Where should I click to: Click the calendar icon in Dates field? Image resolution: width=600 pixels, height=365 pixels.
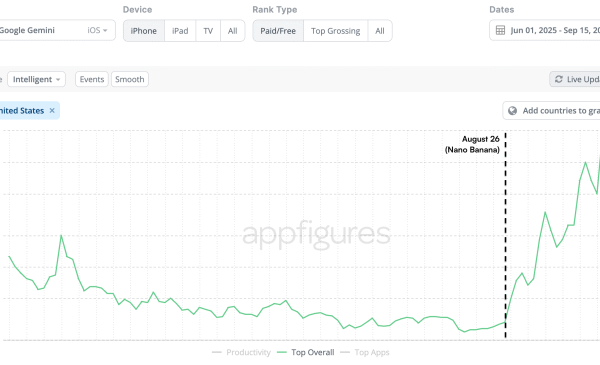(500, 30)
